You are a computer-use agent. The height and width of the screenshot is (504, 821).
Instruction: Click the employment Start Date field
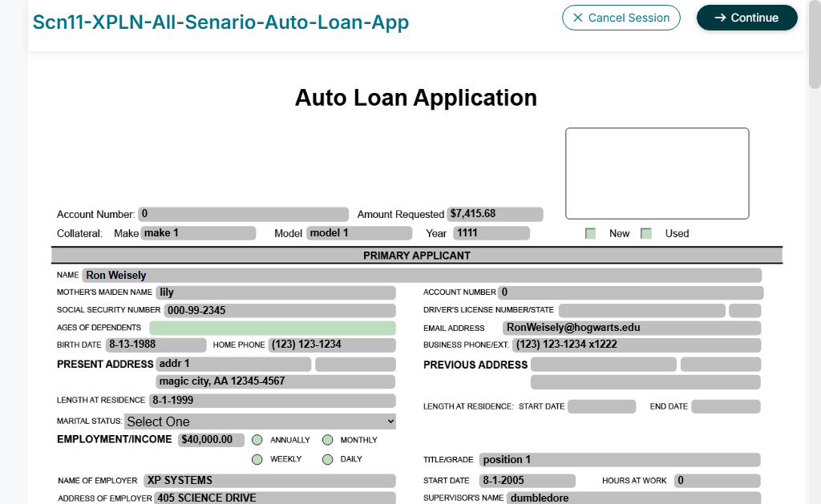pyautogui.click(x=528, y=481)
